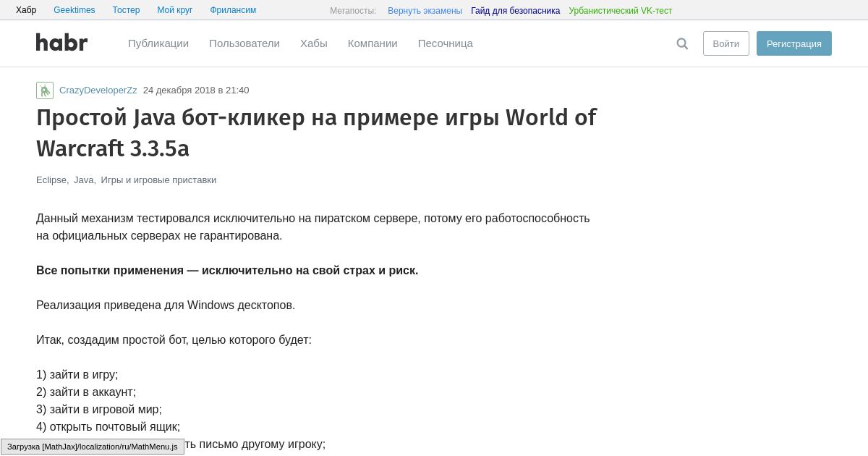Open Игры и игровые приставки hub
The image size is (868, 456).
158,180
